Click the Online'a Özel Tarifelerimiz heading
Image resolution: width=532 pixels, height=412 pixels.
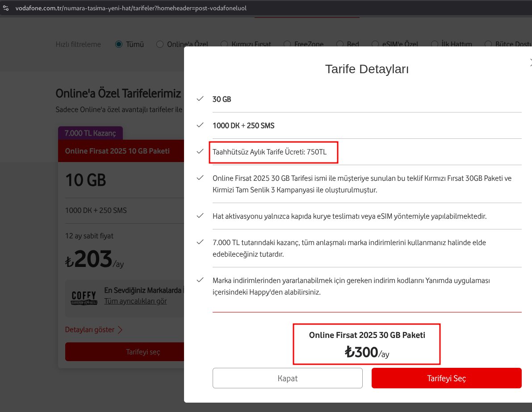pyautogui.click(x=118, y=93)
